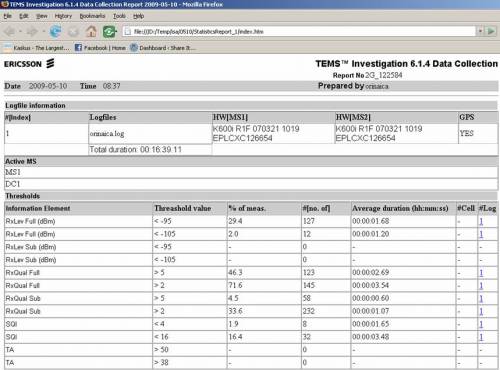Click the RxLev Sub < -95 row label

[31, 247]
